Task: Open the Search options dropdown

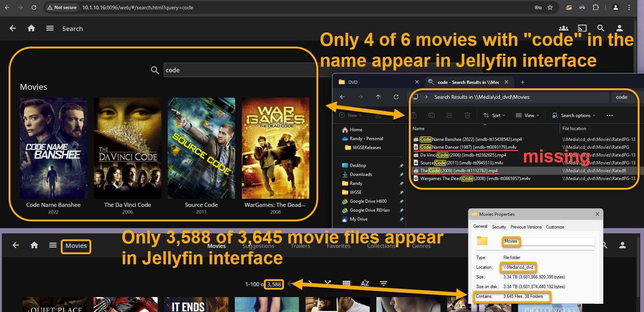Action: [574, 116]
